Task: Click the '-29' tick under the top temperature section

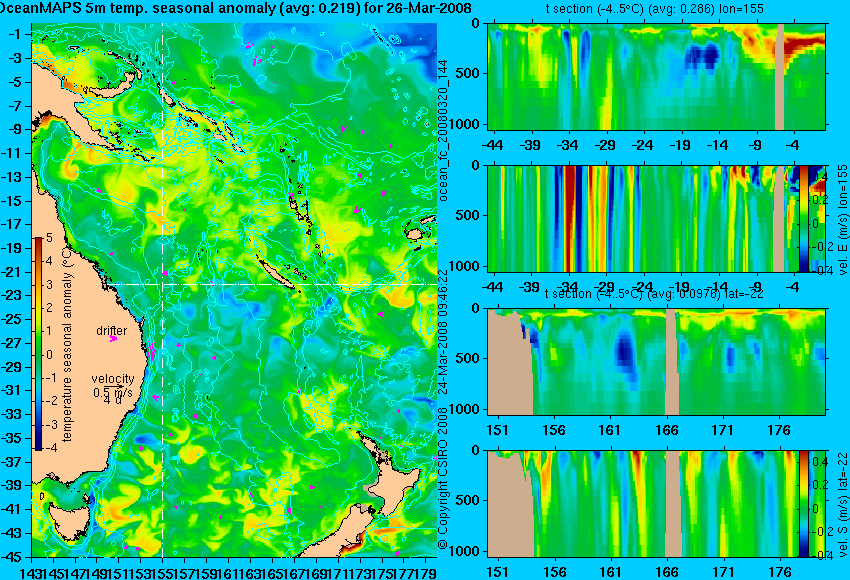Action: point(605,145)
